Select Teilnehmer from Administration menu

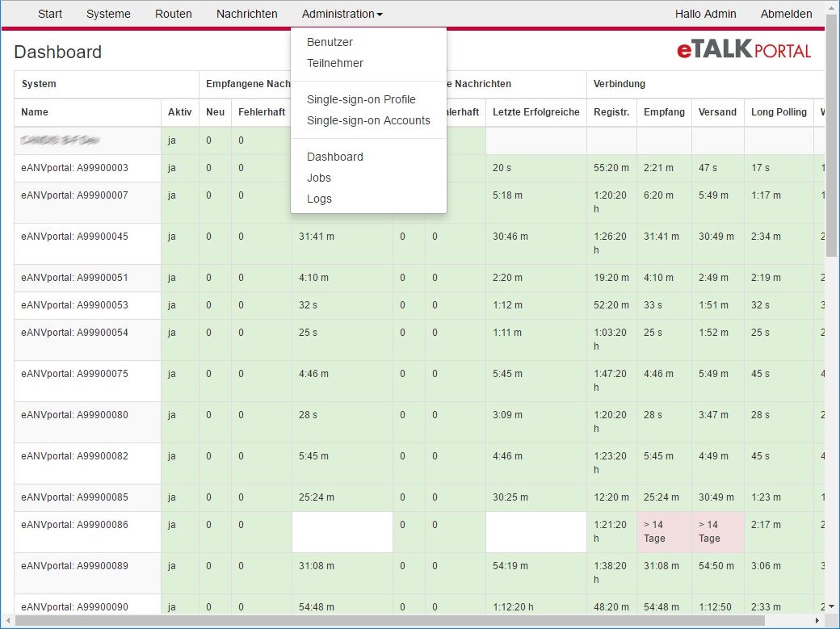[335, 63]
